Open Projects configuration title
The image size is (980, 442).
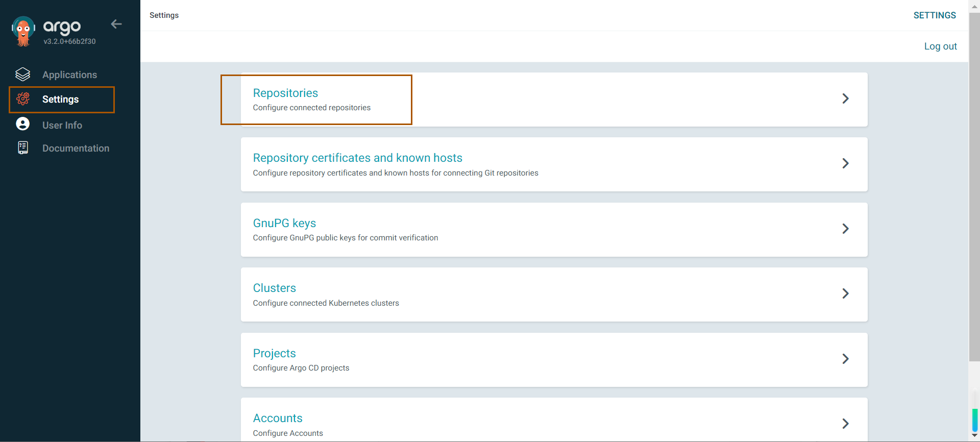click(274, 353)
